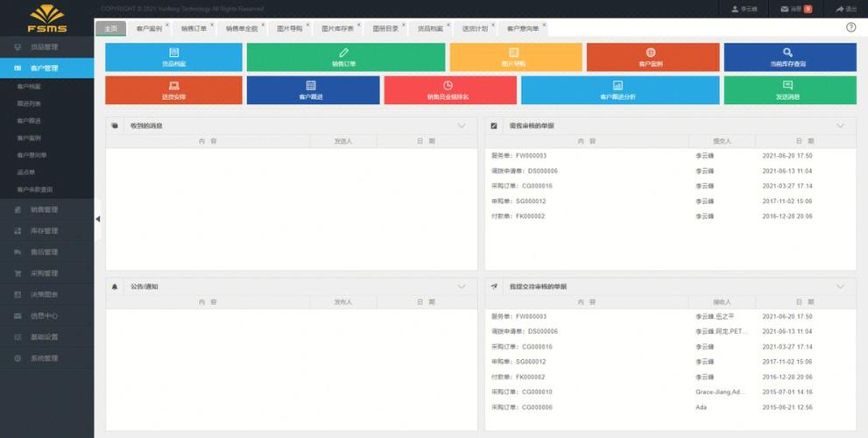
Task: Open the blue 货品档案 tile
Action: pos(173,58)
